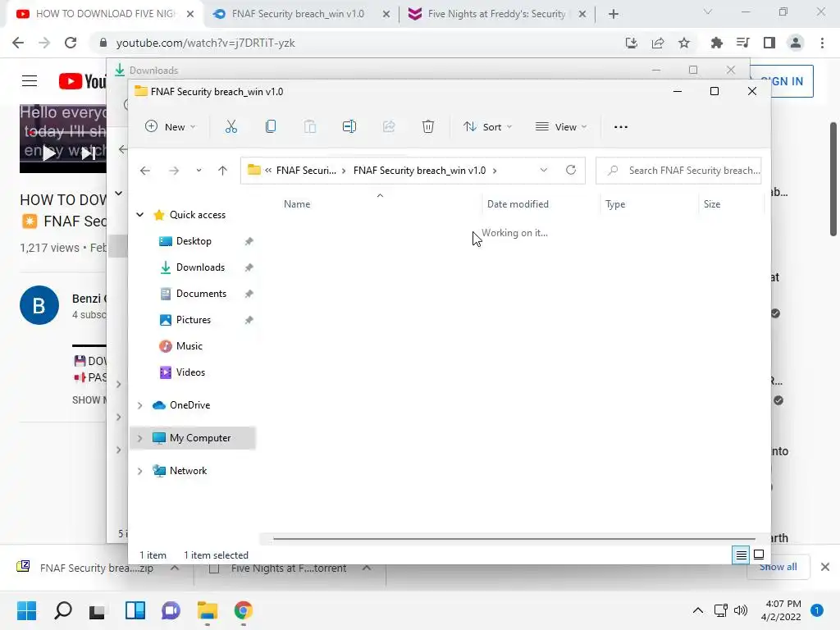Open Chrome side panel icon
This screenshot has height=630, width=840.
tap(769, 43)
